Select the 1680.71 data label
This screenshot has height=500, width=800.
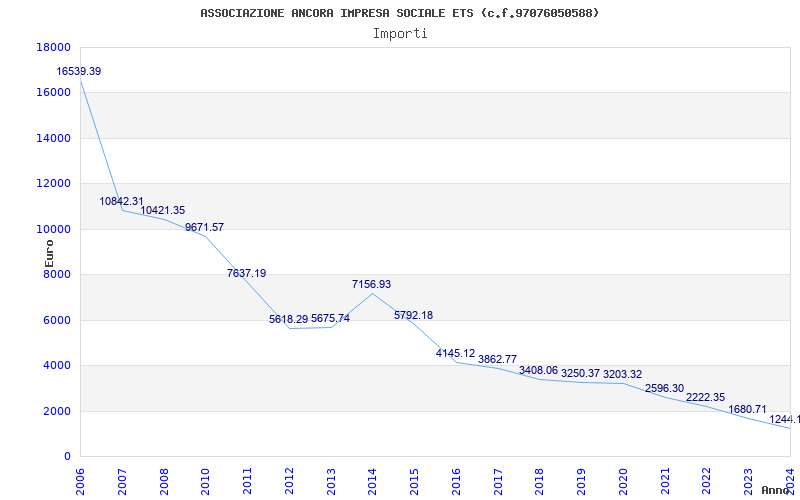[747, 409]
